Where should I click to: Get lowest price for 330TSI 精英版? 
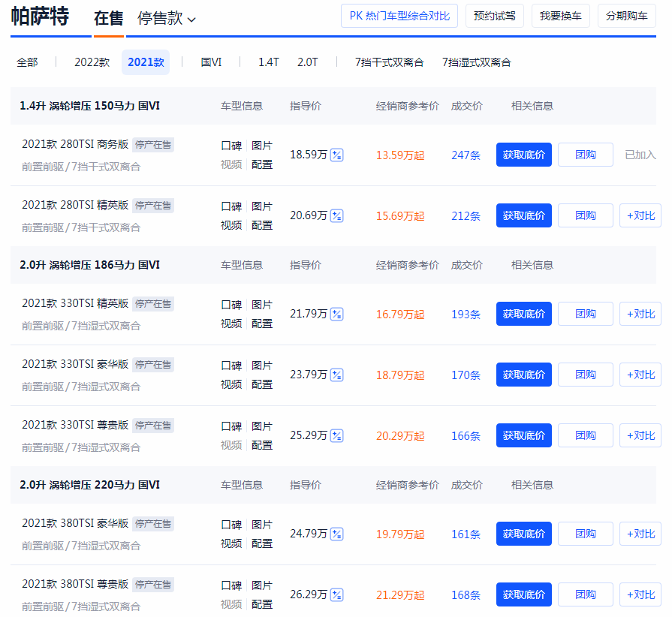tap(524, 314)
